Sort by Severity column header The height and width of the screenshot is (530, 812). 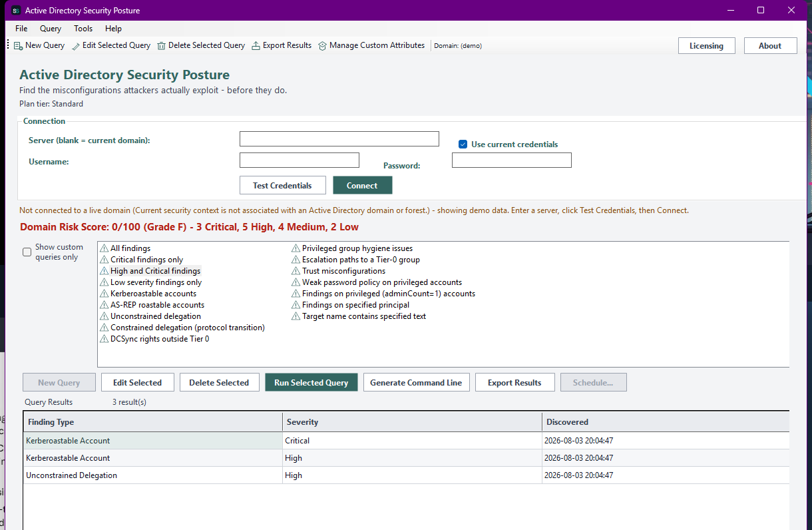tap(413, 422)
